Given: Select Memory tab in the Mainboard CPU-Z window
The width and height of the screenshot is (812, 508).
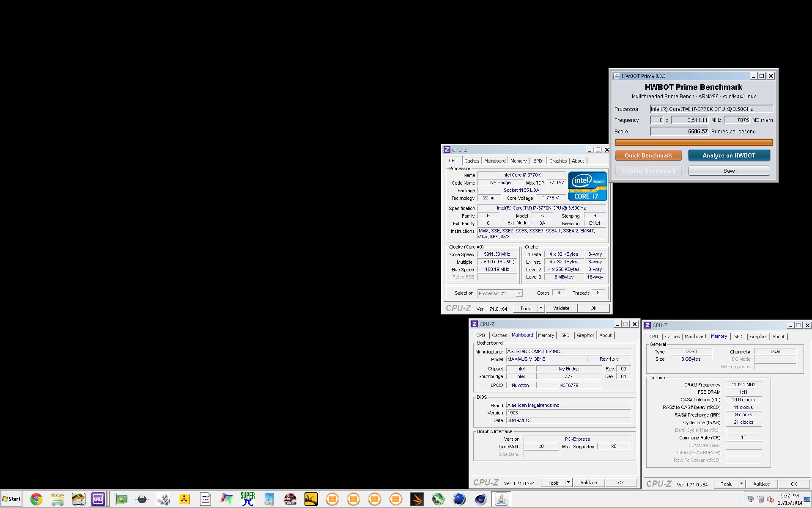Looking at the screenshot, I should coord(546,335).
